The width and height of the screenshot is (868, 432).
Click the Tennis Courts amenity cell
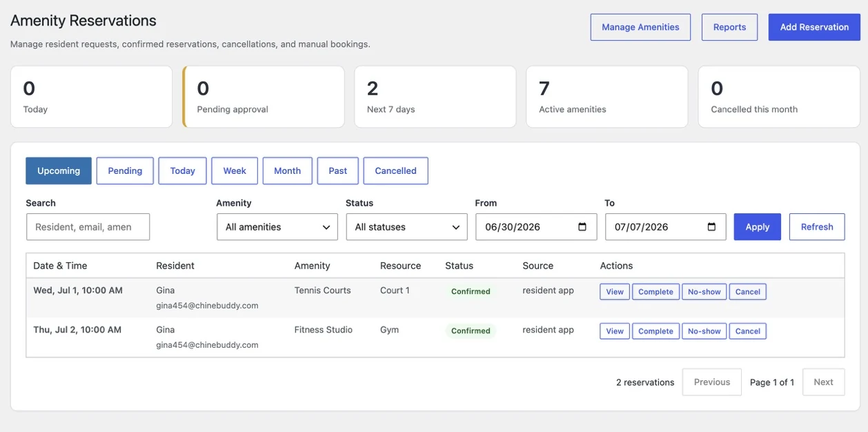(x=322, y=291)
